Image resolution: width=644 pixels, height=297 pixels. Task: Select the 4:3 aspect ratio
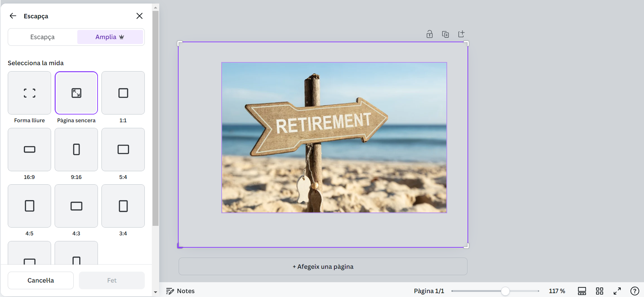pos(76,206)
